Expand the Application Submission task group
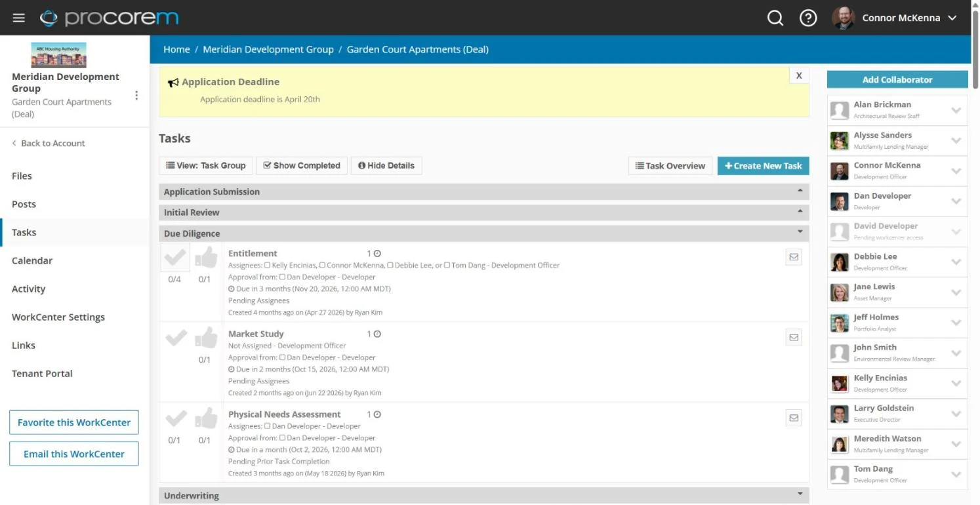The image size is (980, 505). coord(483,192)
